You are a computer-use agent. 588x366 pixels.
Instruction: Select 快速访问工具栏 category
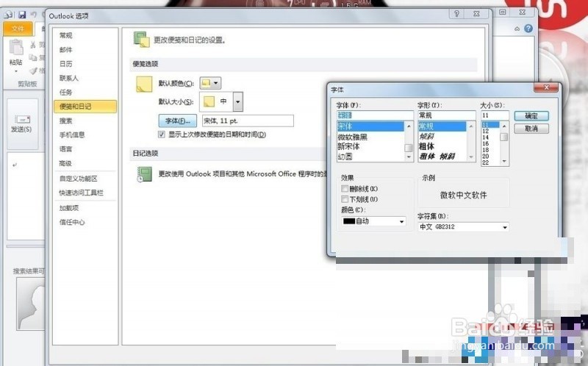[x=81, y=193]
